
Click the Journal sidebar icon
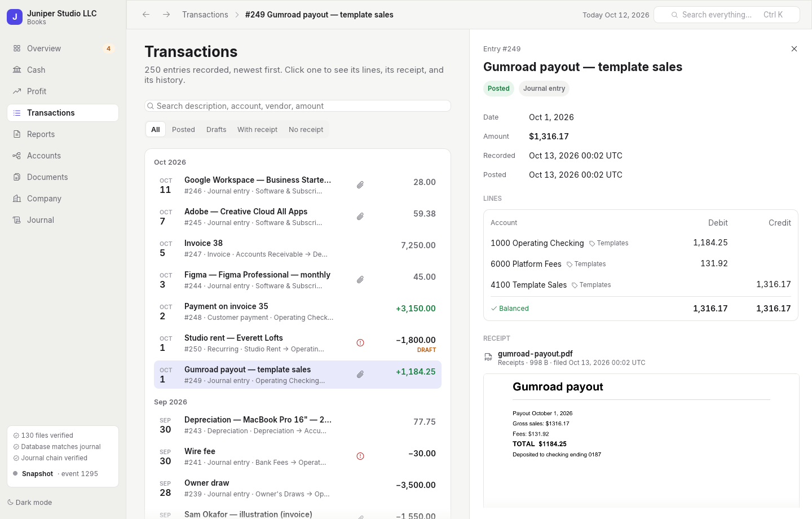point(17,220)
